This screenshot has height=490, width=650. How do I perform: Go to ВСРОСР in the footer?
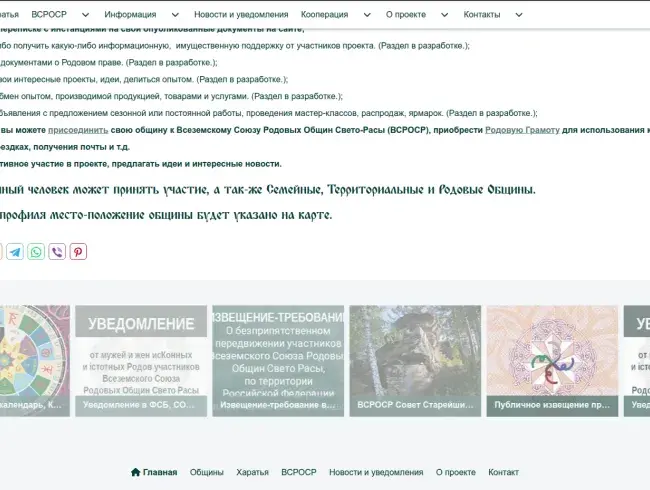(x=299, y=472)
